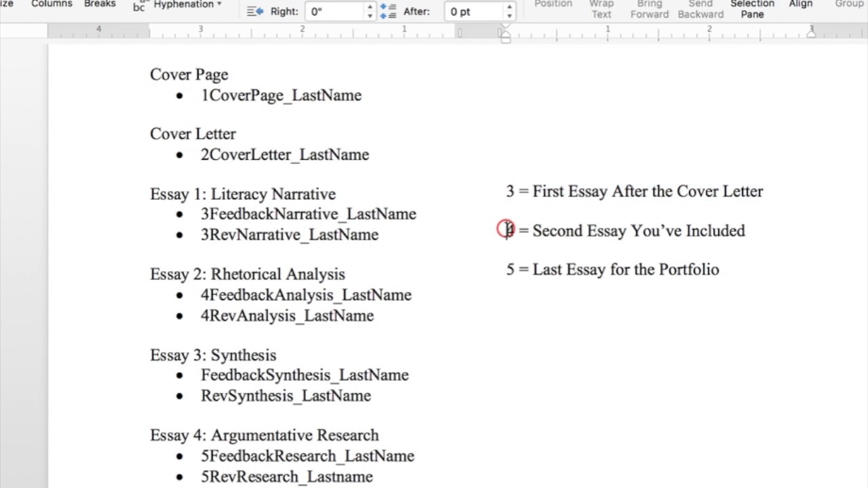Click the Wrap Text button
The width and height of the screenshot is (868, 488).
(x=601, y=9)
